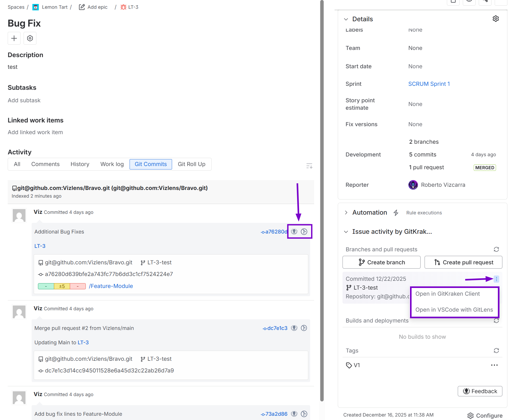Open GitKraken icon next to commit a76280d
The image size is (513, 420).
(x=294, y=231)
